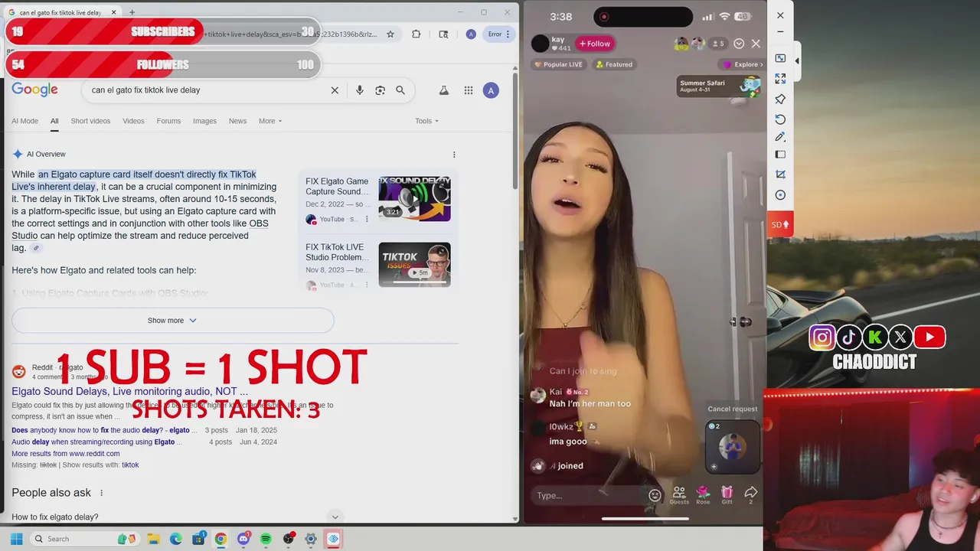Switch to the News tab
The width and height of the screenshot is (980, 551).
[237, 121]
